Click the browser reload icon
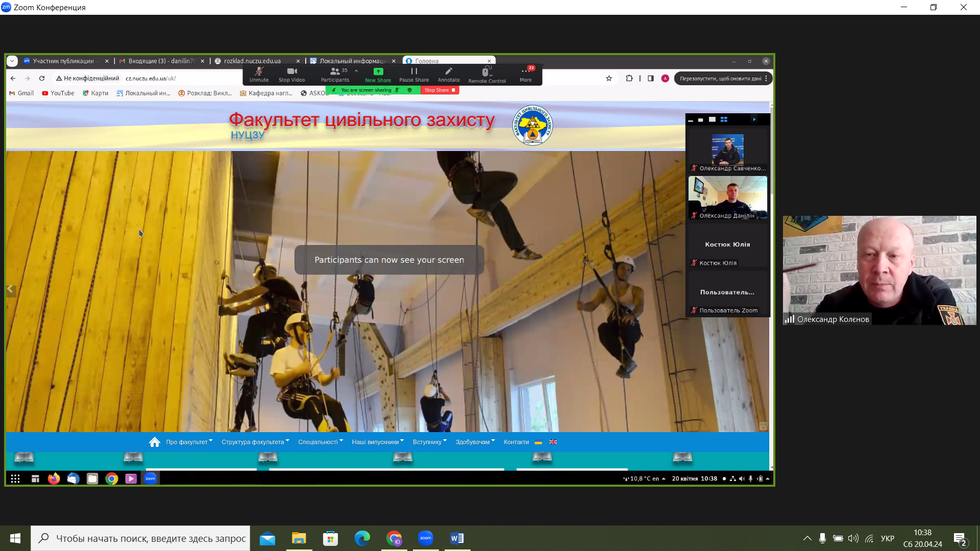This screenshot has height=551, width=980. (42, 79)
